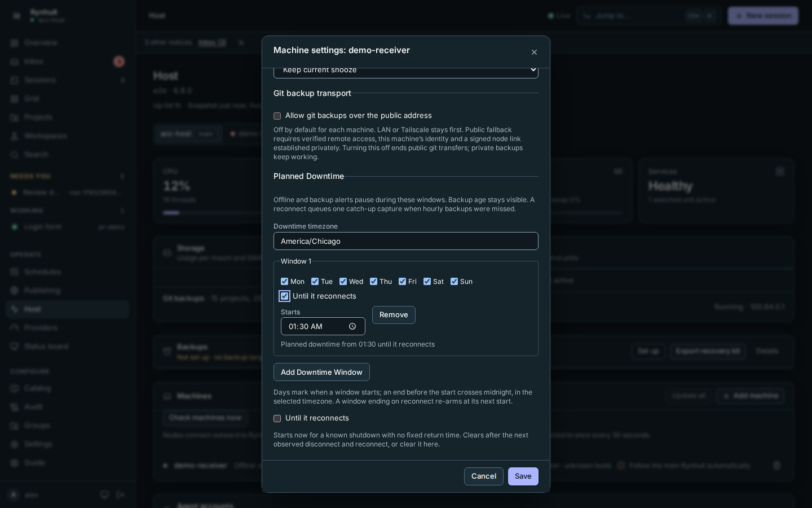Click the Settings gear icon in sidebar

(x=15, y=444)
